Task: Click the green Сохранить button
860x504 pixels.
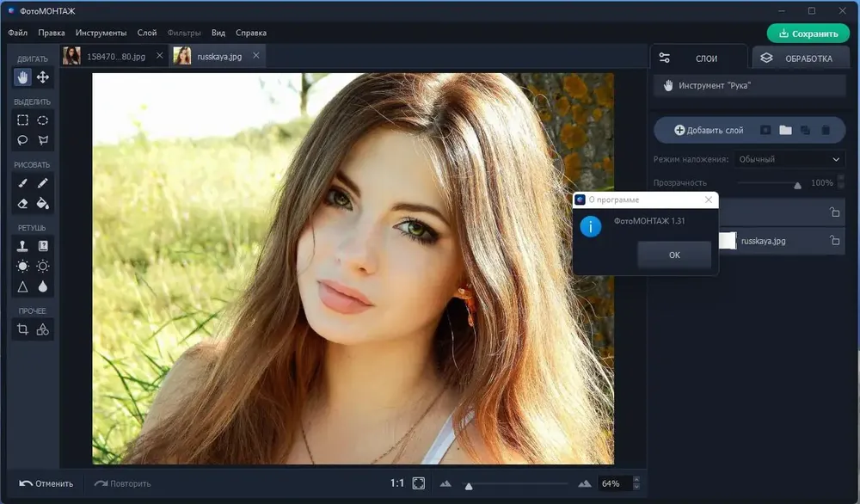Action: tap(808, 34)
